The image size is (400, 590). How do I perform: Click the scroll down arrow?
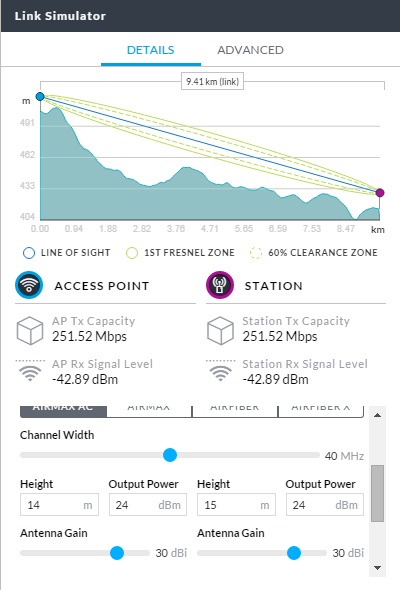(x=377, y=568)
